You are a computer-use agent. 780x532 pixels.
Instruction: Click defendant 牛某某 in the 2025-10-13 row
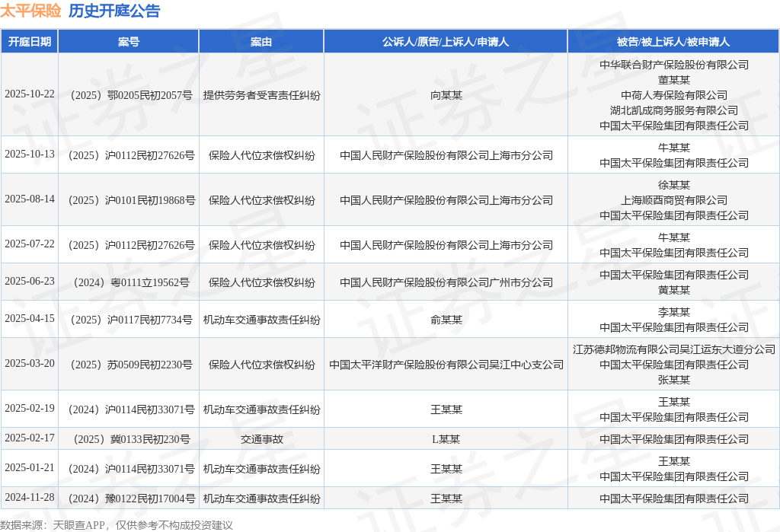coord(673,148)
